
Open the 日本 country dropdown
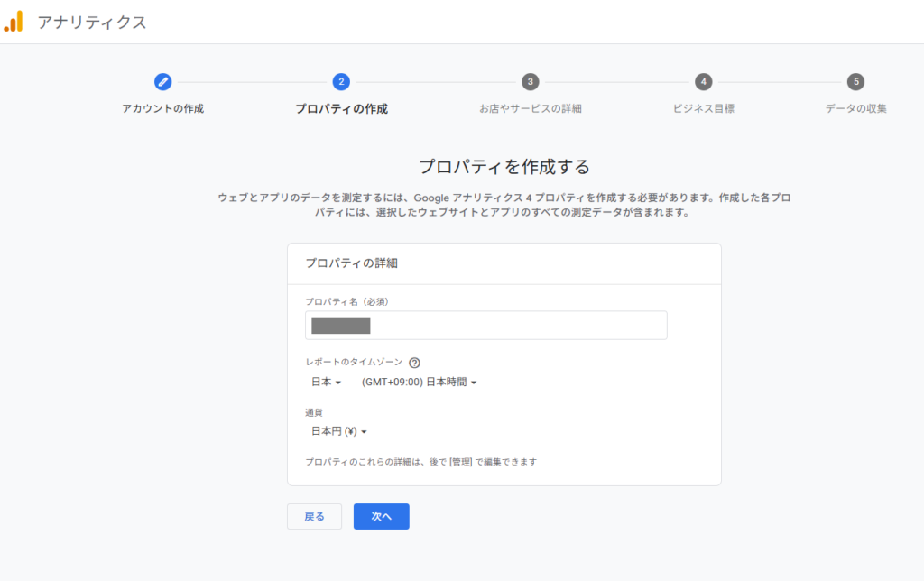[x=325, y=381]
